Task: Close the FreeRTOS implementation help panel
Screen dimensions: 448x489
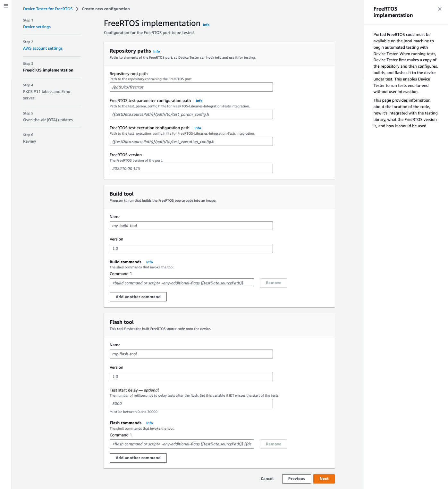Action: (x=440, y=9)
